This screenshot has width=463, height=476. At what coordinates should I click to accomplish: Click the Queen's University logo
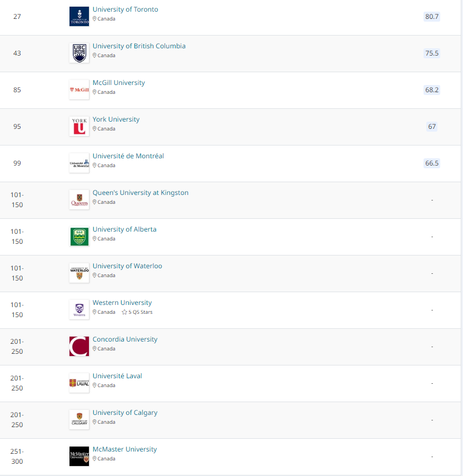[79, 200]
